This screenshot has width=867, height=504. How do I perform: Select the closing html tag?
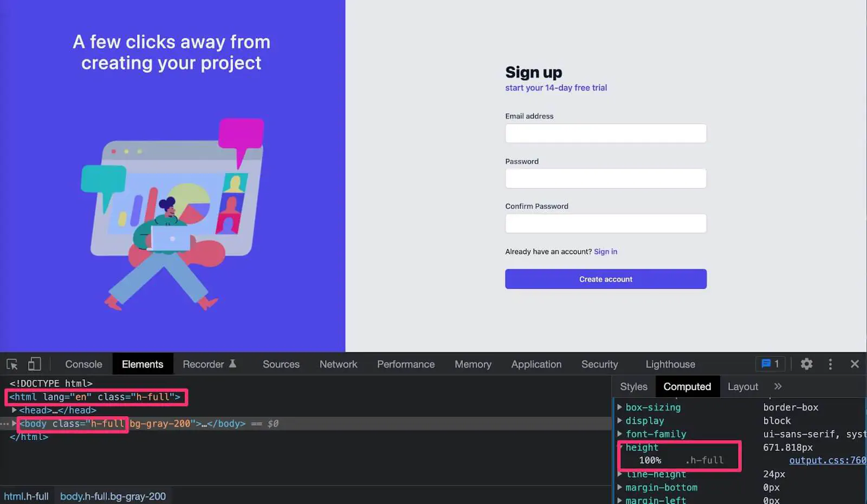pyautogui.click(x=29, y=437)
